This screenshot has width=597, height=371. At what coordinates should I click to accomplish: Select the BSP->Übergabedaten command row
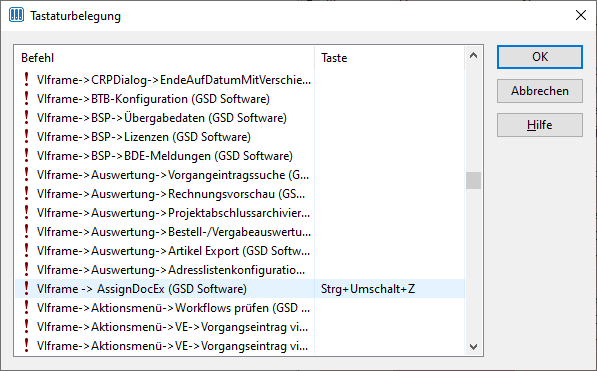point(240,118)
